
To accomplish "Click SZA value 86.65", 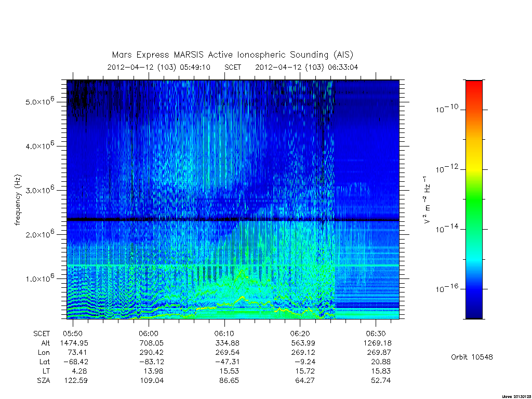I will 229,380.
